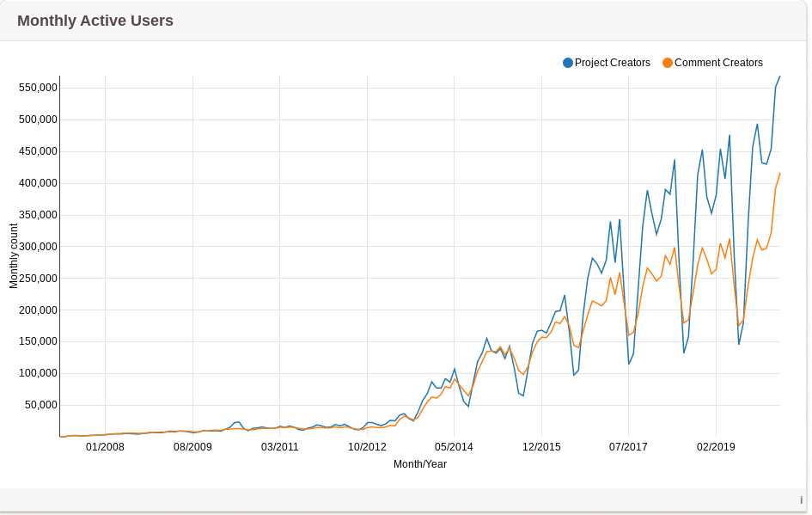812x515 pixels.
Task: Click the orange Comment Creators legend dot
Action: [x=668, y=63]
